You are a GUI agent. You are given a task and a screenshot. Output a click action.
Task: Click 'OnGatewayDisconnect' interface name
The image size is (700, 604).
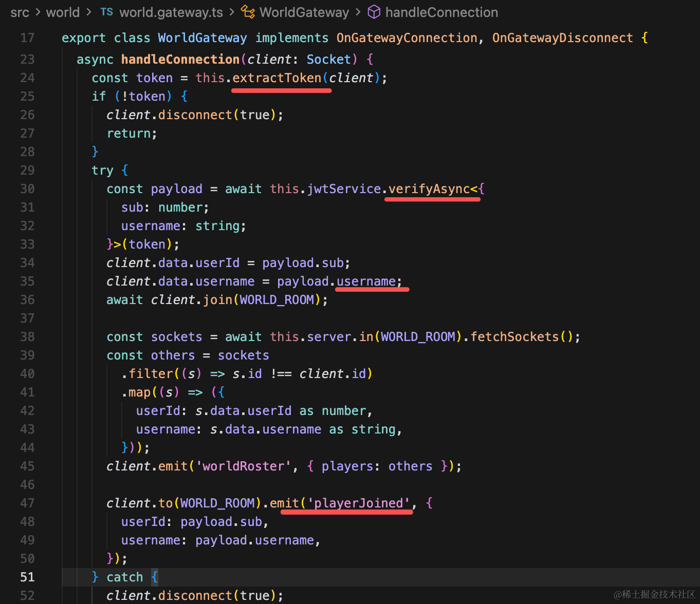[x=563, y=38]
